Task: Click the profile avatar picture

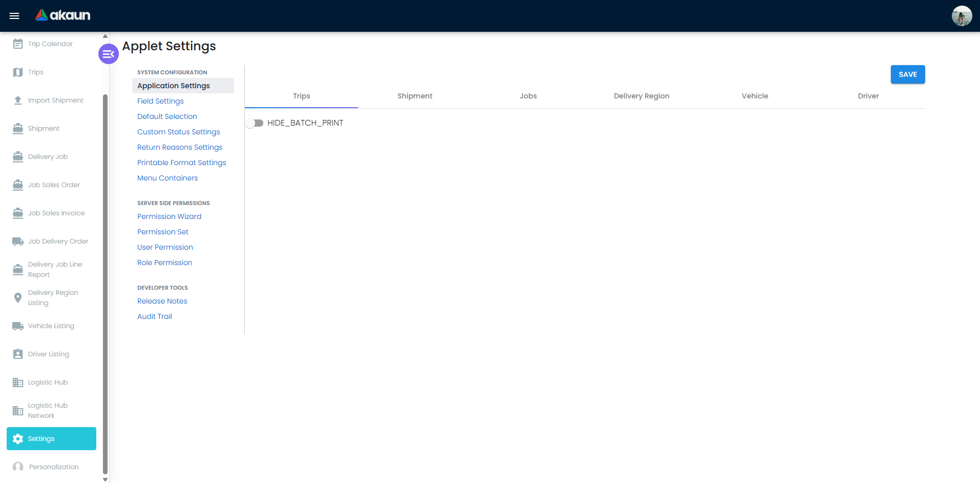Action: point(962,16)
